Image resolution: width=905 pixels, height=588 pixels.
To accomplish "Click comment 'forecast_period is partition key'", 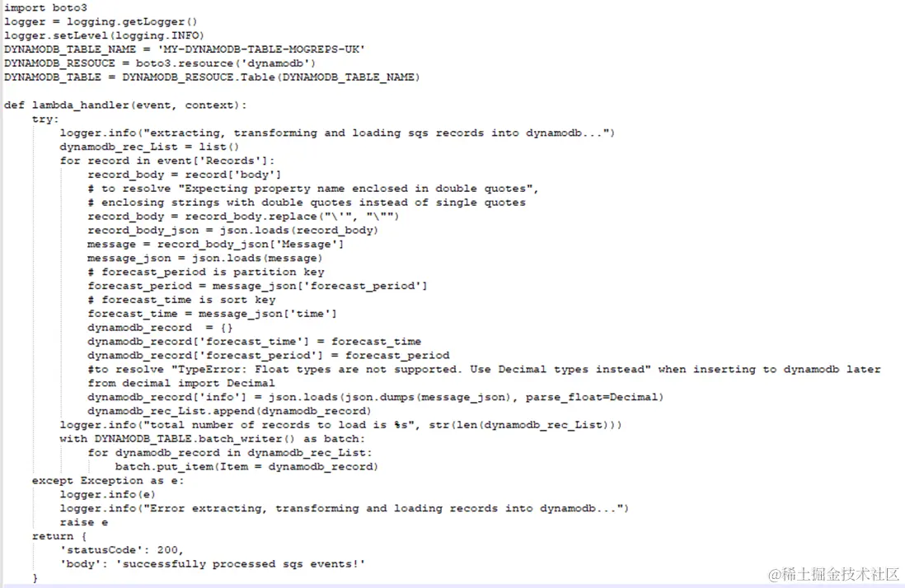I will tap(206, 272).
